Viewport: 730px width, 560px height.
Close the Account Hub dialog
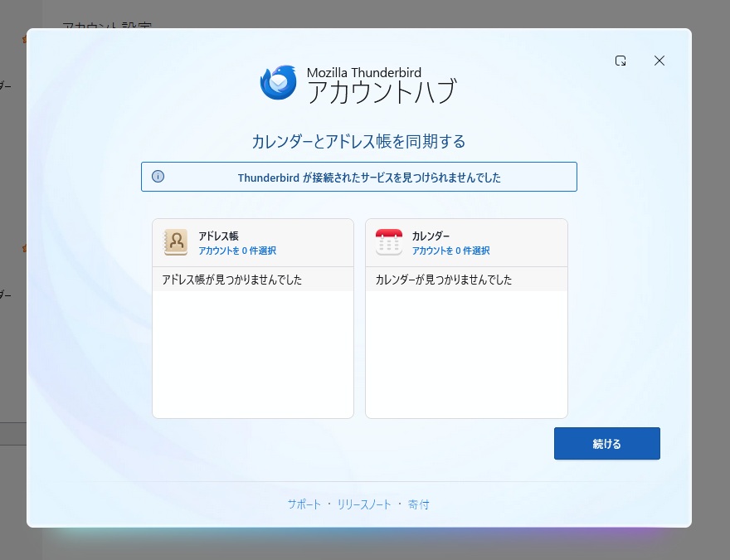pyautogui.click(x=659, y=61)
